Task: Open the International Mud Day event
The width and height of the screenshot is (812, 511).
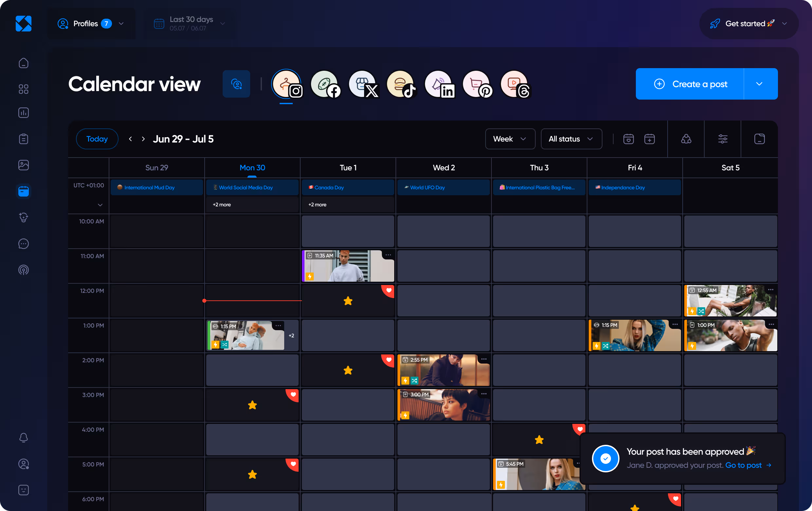Action: click(157, 188)
